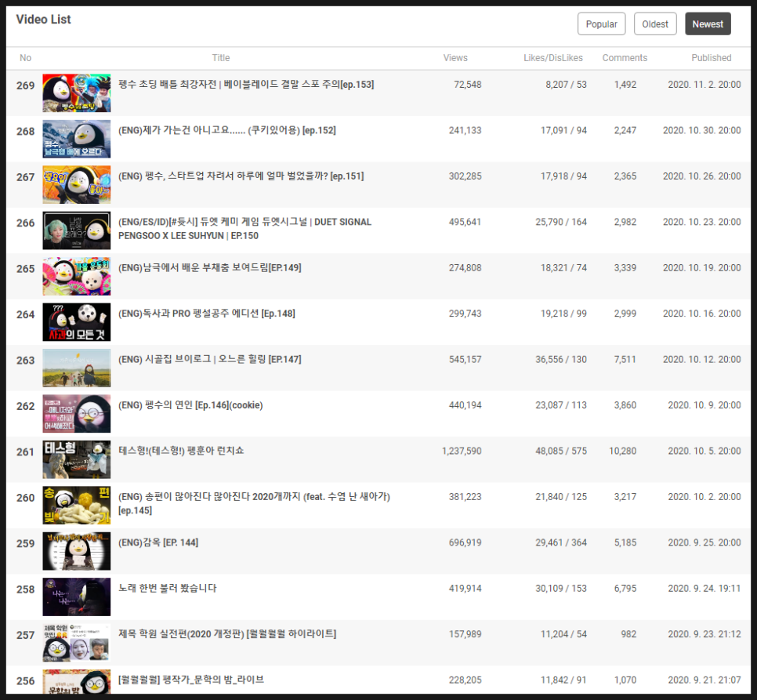Open the video title ending [Ep.148]

tap(207, 314)
